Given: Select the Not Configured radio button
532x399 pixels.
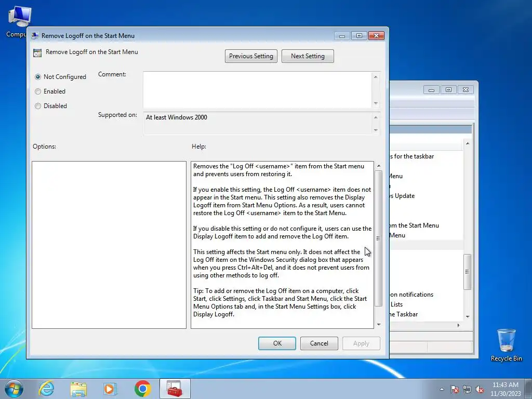Looking at the screenshot, I should [x=37, y=77].
